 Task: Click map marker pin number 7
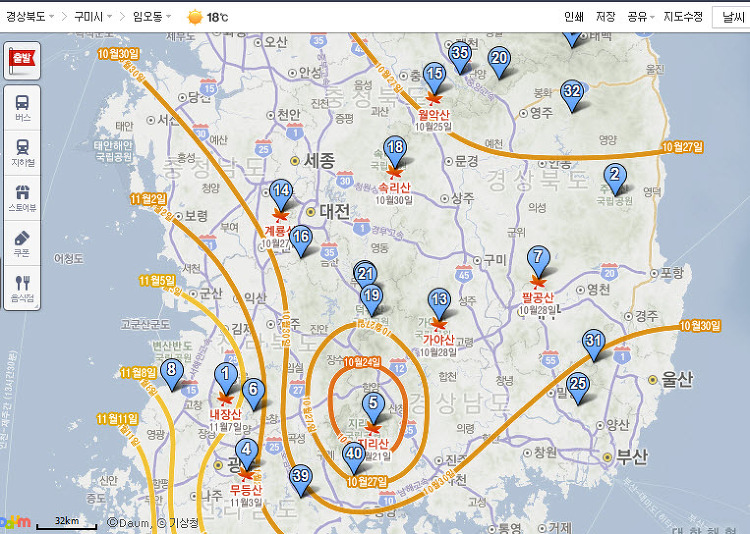pos(538,258)
